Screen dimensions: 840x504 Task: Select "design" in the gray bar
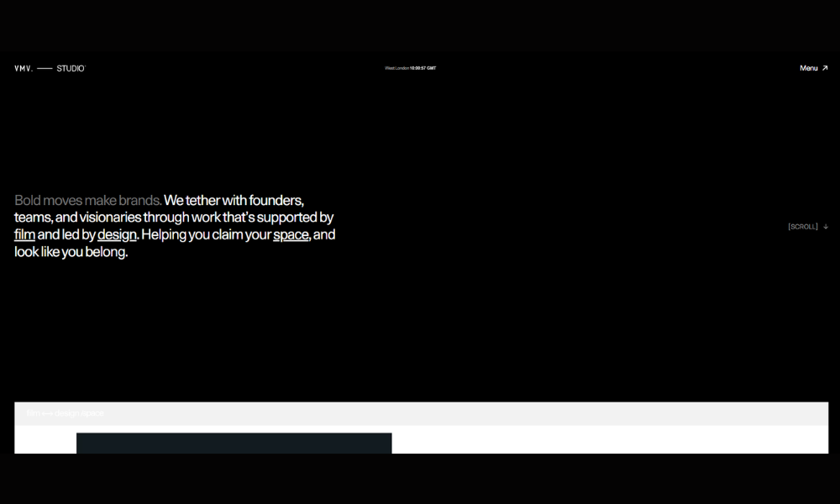66,413
